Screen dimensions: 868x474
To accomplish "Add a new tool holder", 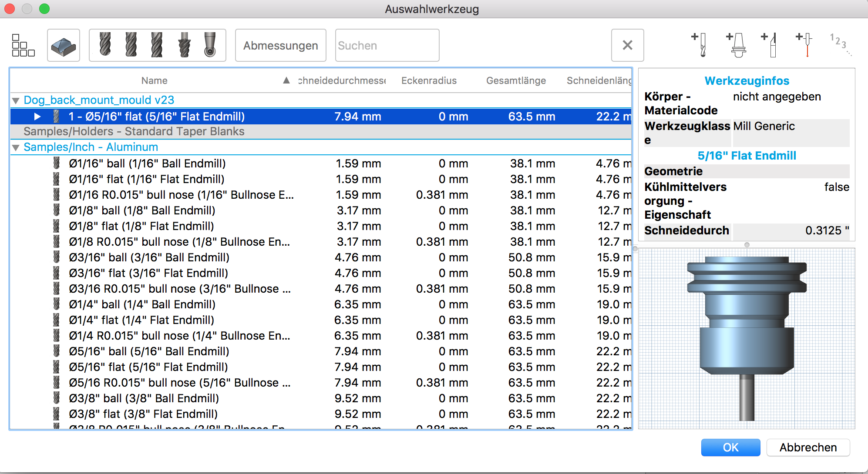I will [x=736, y=45].
